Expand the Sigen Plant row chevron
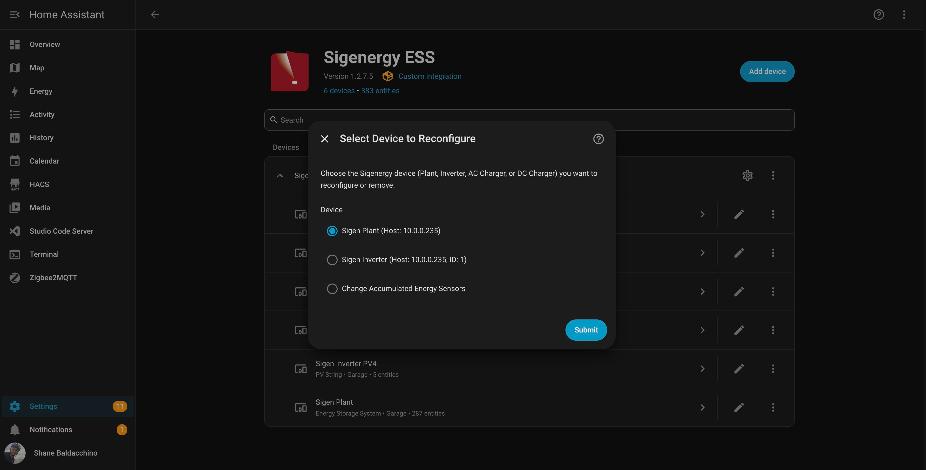This screenshot has height=470, width=926. (702, 407)
